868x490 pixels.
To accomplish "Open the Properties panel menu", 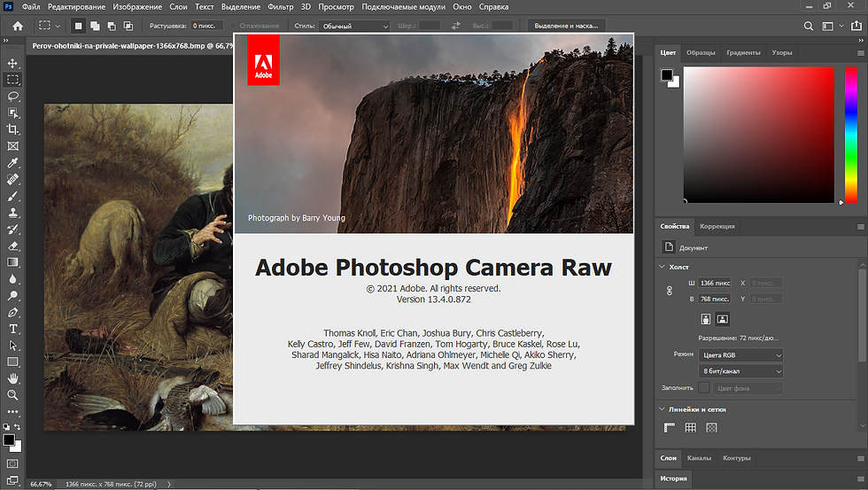I will 861,227.
